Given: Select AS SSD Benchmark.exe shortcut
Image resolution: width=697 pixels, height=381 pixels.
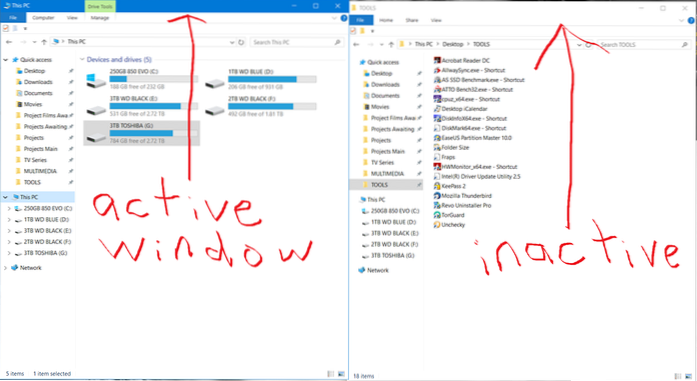Looking at the screenshot, I should [479, 80].
